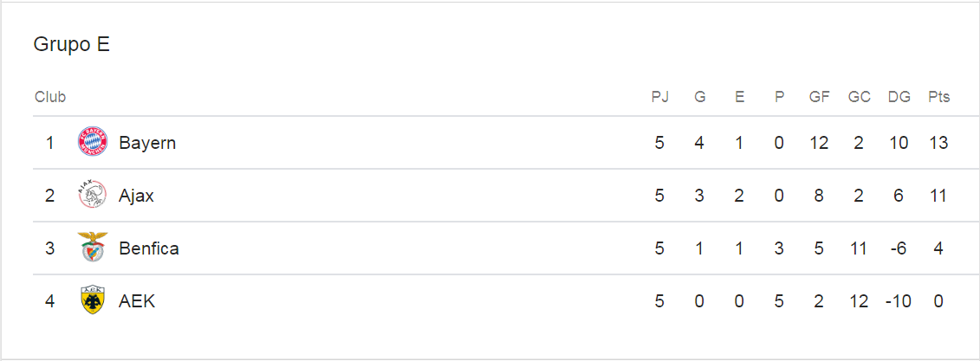Click the Grupo E heading
The width and height of the screenshot is (980, 361).
point(71,45)
